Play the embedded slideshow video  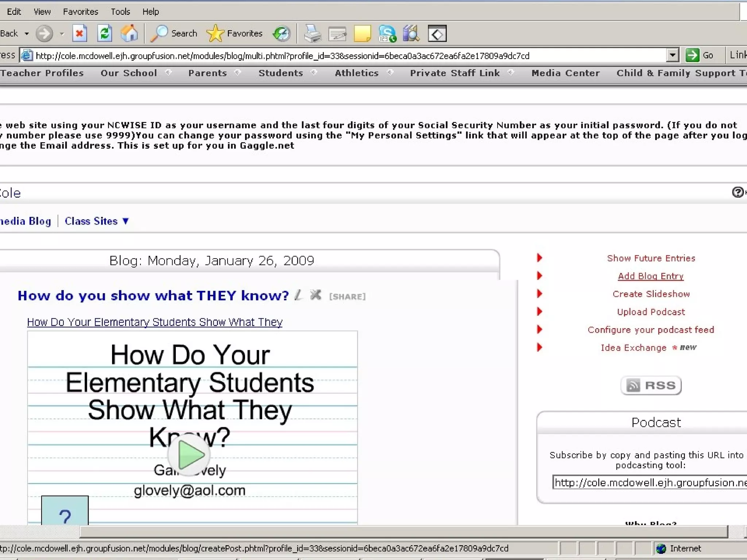(x=189, y=455)
